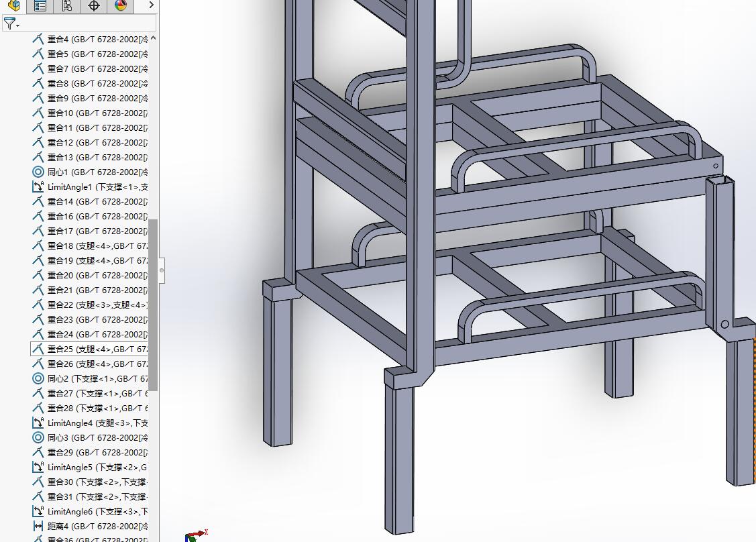Select tree row 重合20 (GB/T 6728-2002
The image size is (756, 542).
pos(90,275)
